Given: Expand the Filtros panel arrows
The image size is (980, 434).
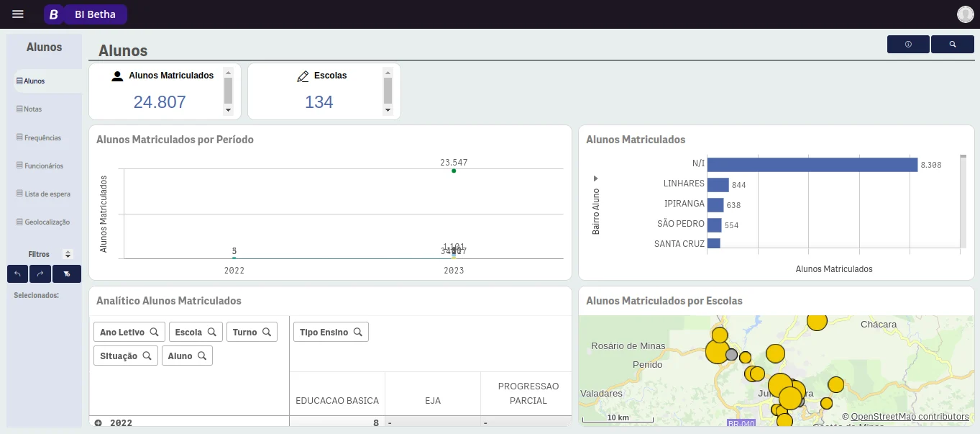Looking at the screenshot, I should [x=68, y=254].
